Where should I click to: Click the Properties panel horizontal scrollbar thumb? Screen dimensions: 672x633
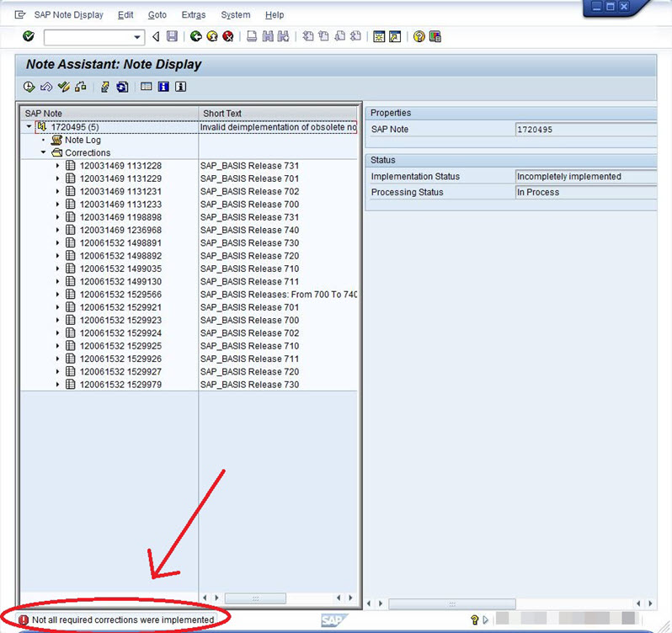[x=452, y=604]
